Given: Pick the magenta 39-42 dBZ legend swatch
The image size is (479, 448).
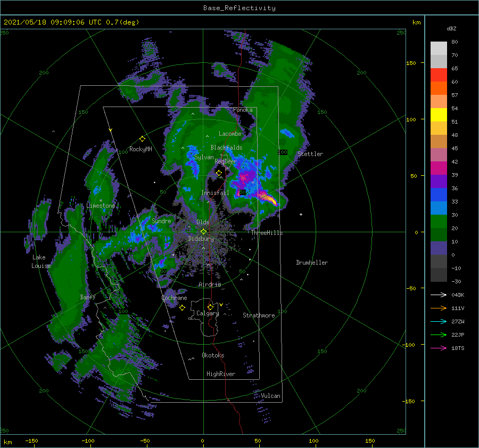Looking at the screenshot, I should tap(439, 168).
